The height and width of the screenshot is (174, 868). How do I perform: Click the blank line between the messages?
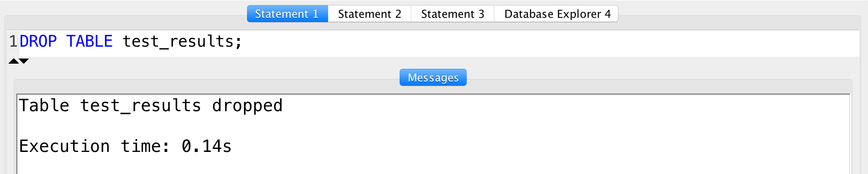tap(433, 126)
